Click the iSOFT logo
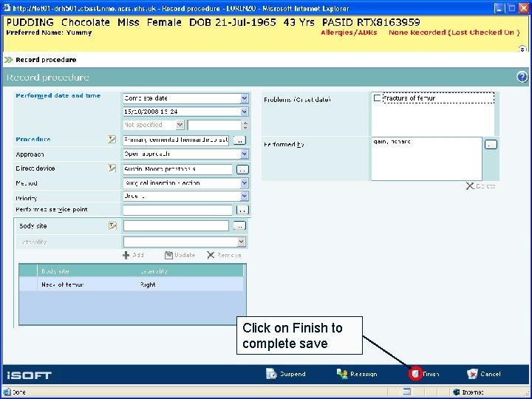The width and height of the screenshot is (532, 399). coord(29,375)
